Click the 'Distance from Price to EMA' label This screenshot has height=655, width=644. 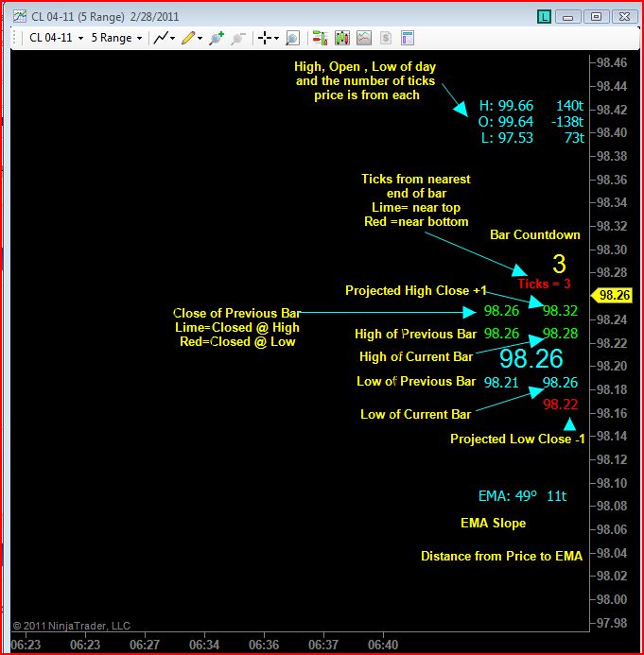click(501, 556)
